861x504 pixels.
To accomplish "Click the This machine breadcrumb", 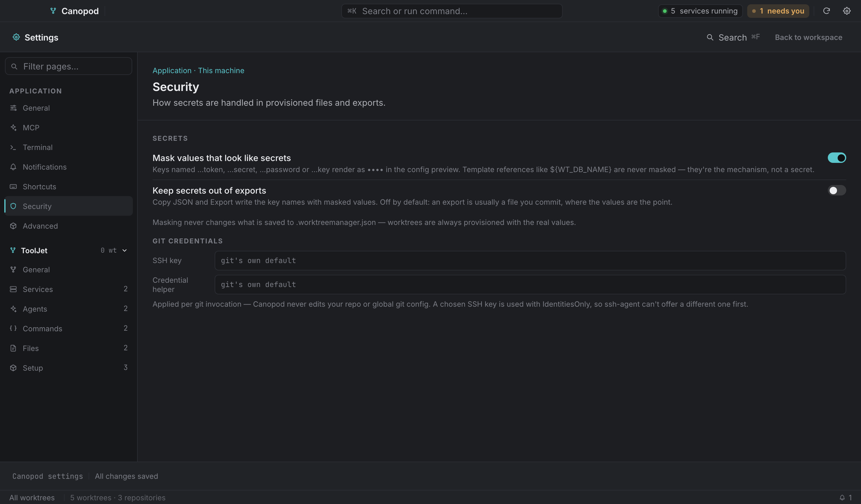I will pos(221,70).
